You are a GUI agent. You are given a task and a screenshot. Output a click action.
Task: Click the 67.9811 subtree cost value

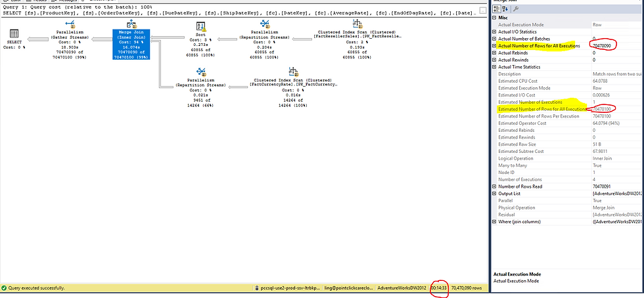(601, 151)
